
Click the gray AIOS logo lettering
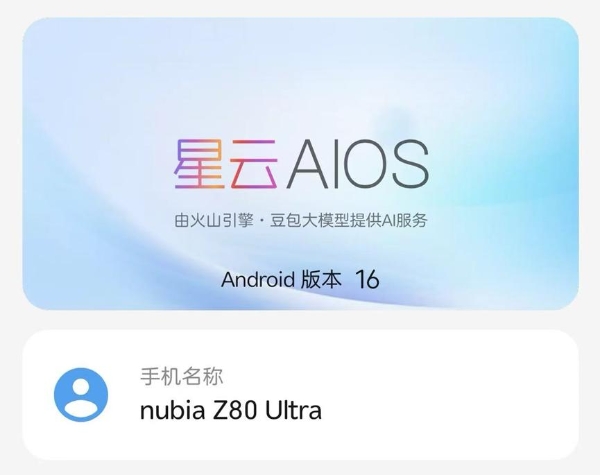coord(357,164)
